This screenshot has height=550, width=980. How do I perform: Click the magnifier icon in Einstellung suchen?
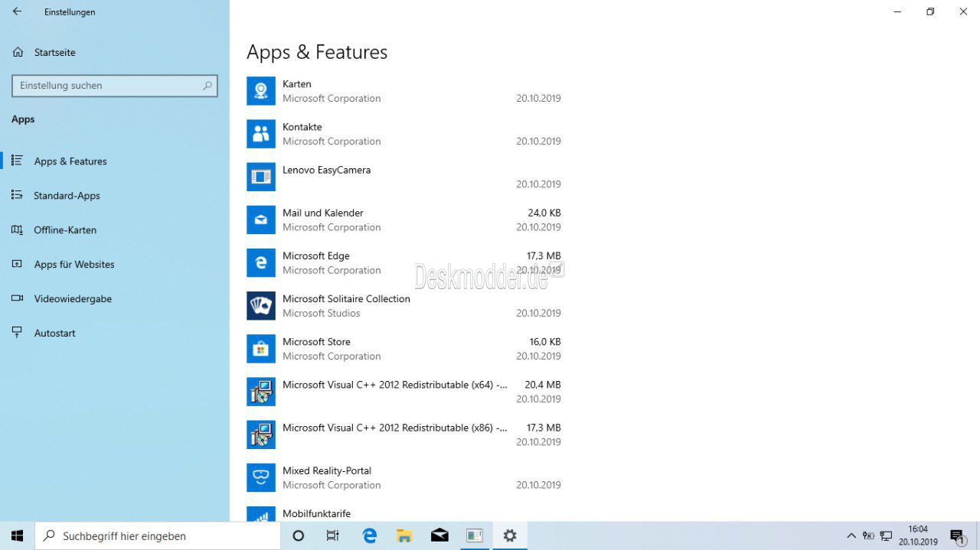click(207, 86)
